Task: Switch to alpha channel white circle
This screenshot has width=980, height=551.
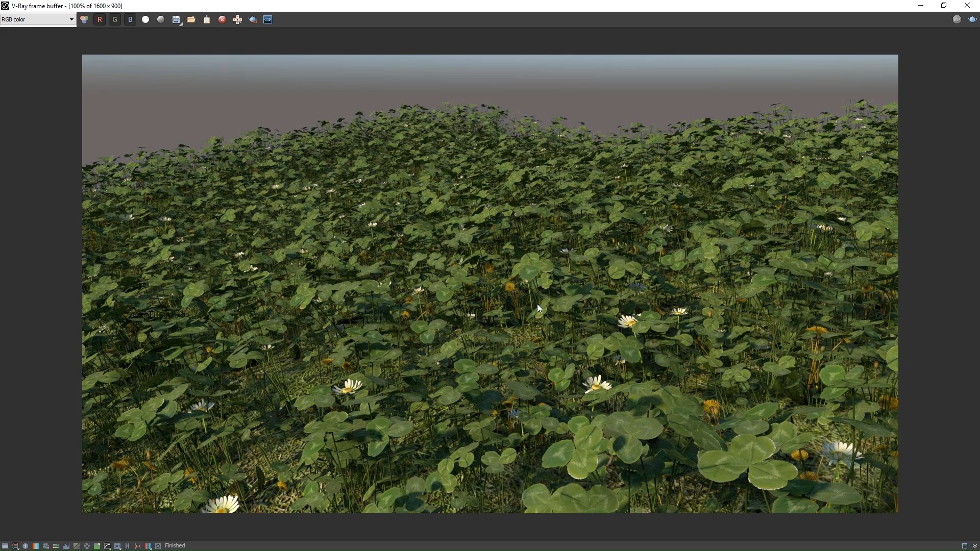Action: (145, 19)
